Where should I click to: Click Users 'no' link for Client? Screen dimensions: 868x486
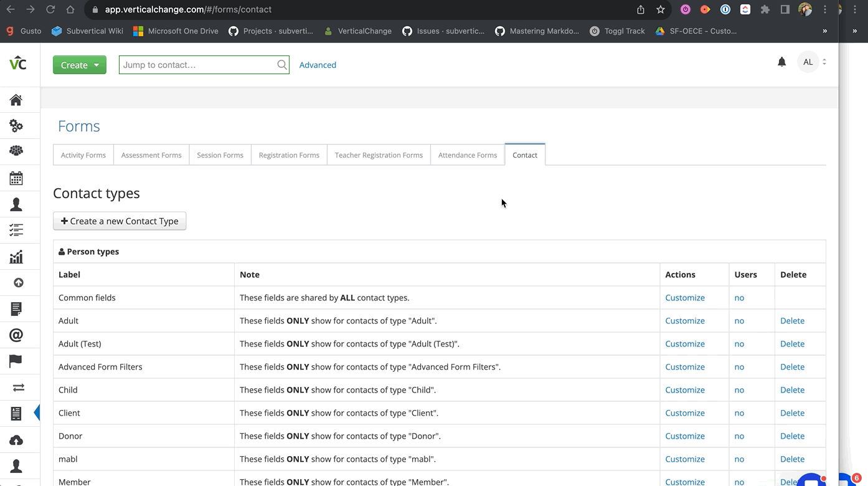pos(739,413)
